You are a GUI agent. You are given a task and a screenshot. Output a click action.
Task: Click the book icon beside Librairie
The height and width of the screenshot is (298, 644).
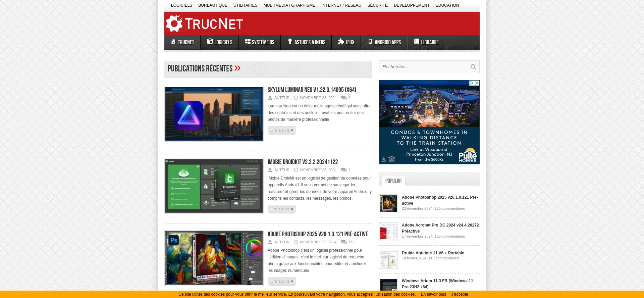[x=417, y=42]
